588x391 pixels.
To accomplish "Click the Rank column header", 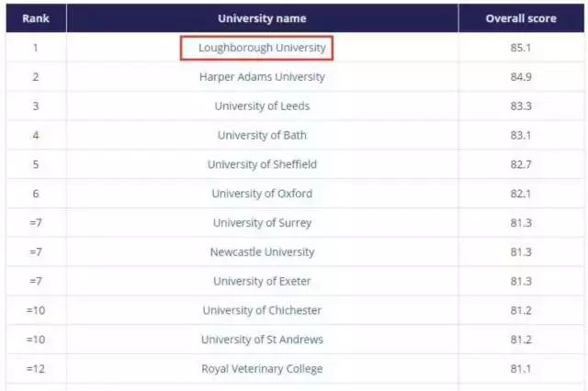I will [36, 18].
